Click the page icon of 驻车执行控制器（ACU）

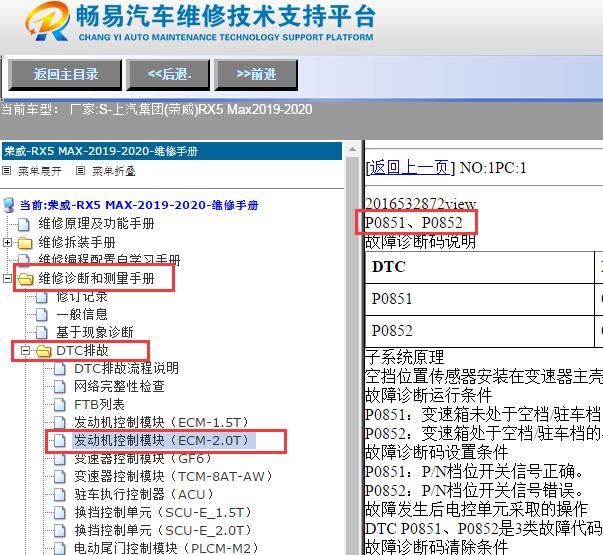coord(60,495)
